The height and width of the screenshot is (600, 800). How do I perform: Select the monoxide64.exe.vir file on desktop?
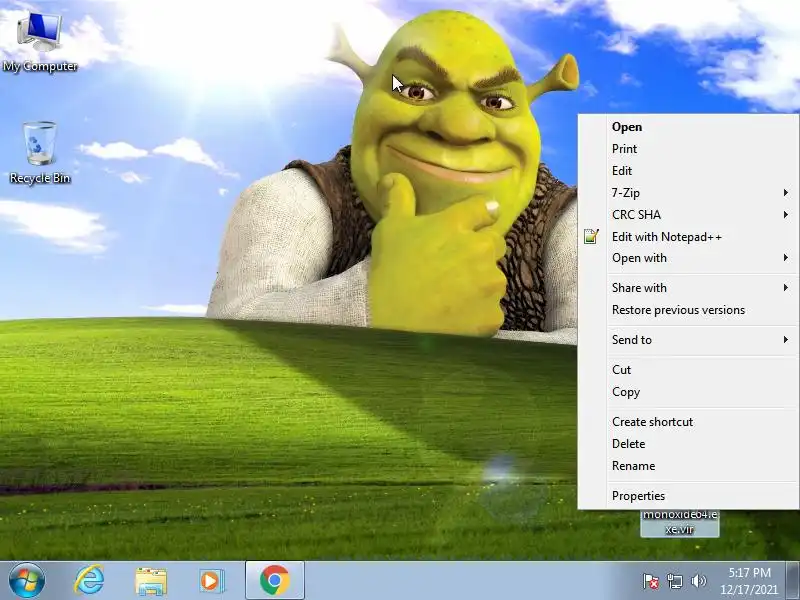coord(680,522)
